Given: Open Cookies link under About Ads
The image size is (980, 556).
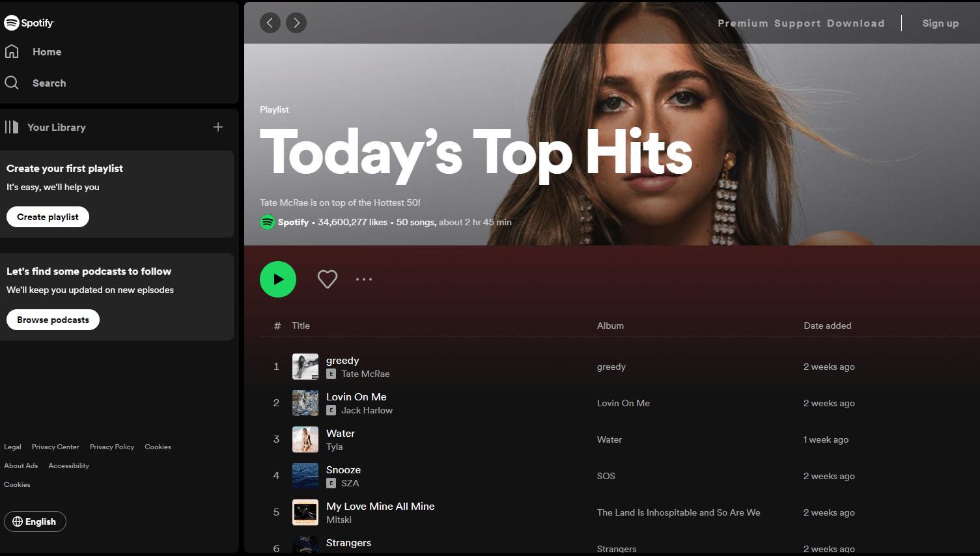Looking at the screenshot, I should click(x=17, y=484).
